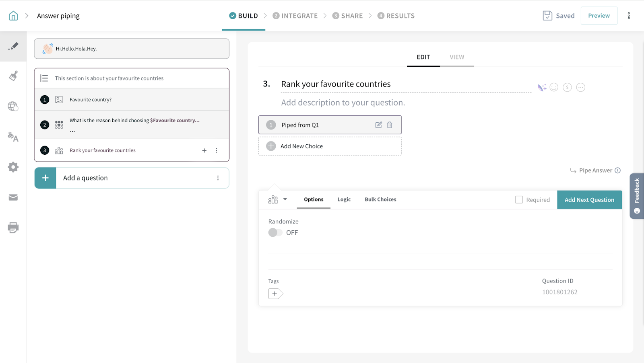The height and width of the screenshot is (363, 644).
Task: Click the Preview button
Action: 599,16
